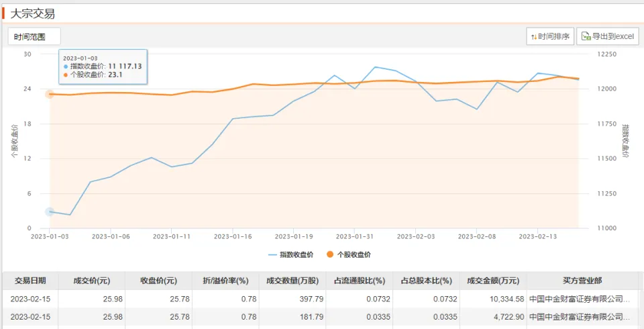Screen dimensions: 644x329
Task: Click the Excel icon to export data
Action: coord(586,37)
